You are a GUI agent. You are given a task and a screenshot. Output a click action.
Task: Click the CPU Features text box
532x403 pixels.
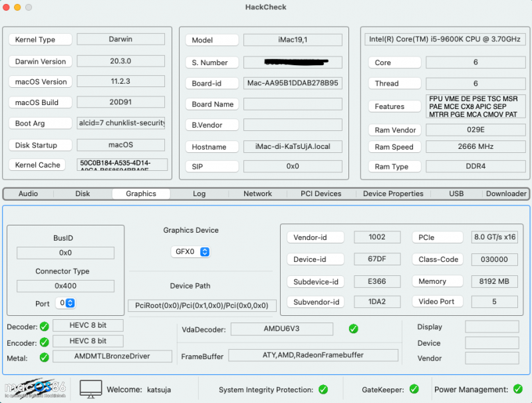pos(475,106)
